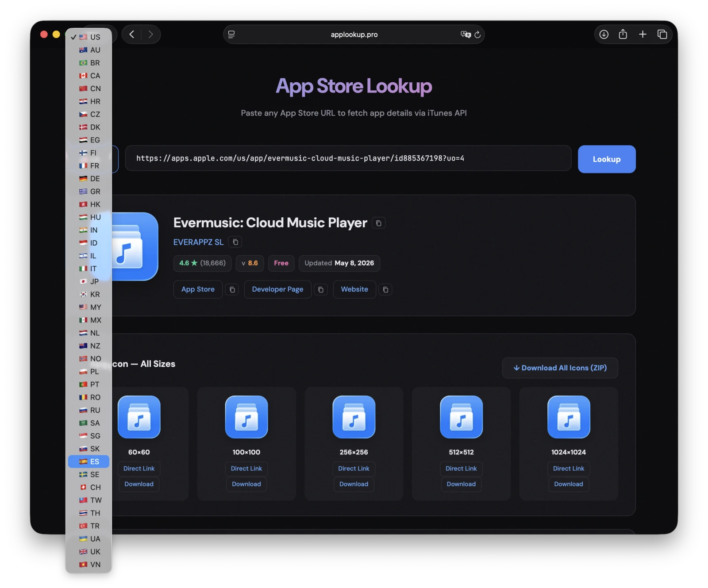Open the Developer Page link
The image size is (708, 588).
(x=277, y=289)
